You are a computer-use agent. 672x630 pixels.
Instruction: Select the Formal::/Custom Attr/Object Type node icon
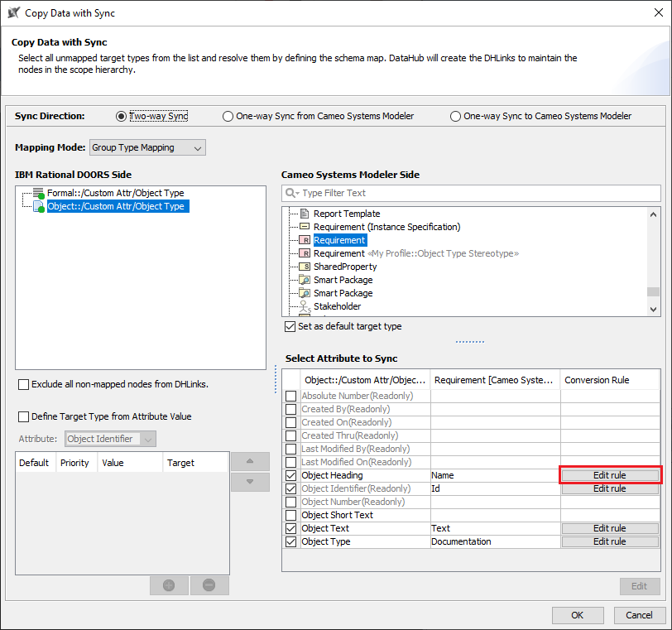click(38, 193)
